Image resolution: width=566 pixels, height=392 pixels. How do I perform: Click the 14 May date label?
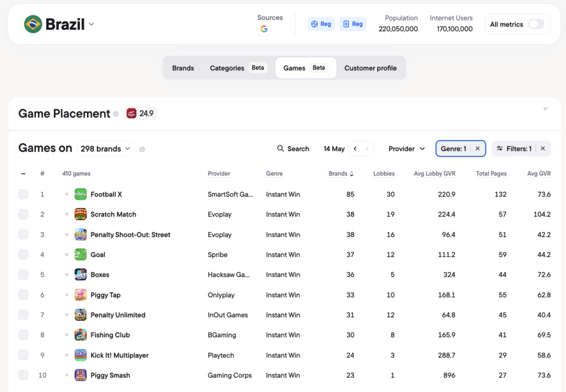pos(334,149)
